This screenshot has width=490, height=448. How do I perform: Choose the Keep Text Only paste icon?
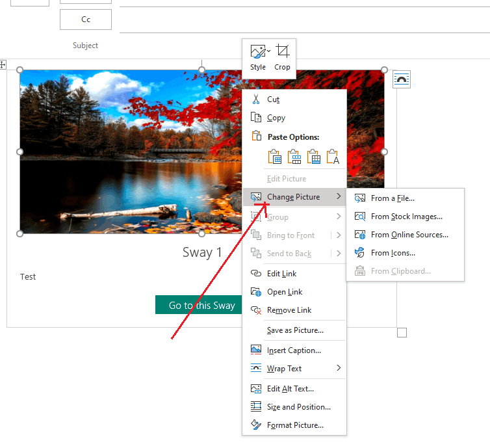click(333, 156)
